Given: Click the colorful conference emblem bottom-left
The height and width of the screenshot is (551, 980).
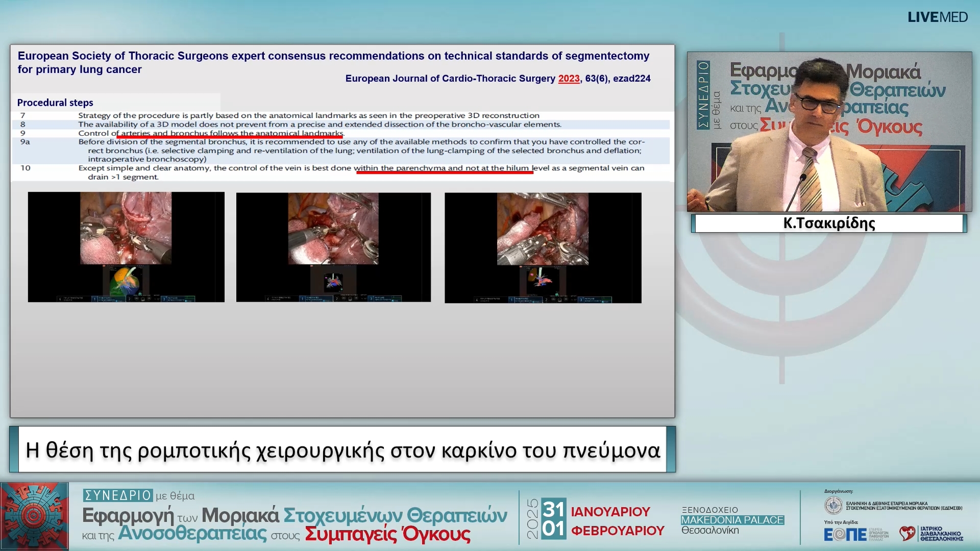Looking at the screenshot, I should (34, 516).
